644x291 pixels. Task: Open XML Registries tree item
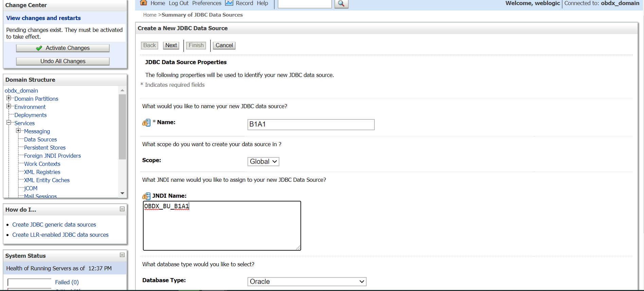42,172
